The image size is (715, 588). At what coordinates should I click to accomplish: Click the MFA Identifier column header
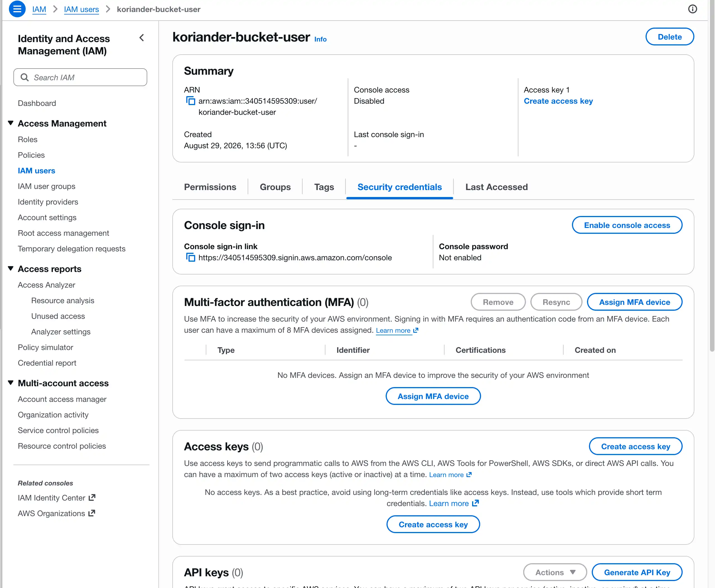353,350
